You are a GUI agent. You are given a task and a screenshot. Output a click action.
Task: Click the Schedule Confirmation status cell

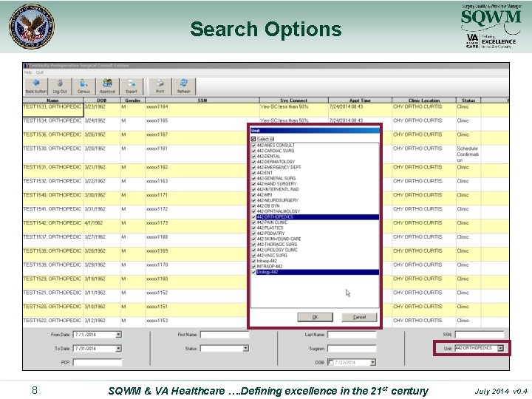pyautogui.click(x=468, y=154)
